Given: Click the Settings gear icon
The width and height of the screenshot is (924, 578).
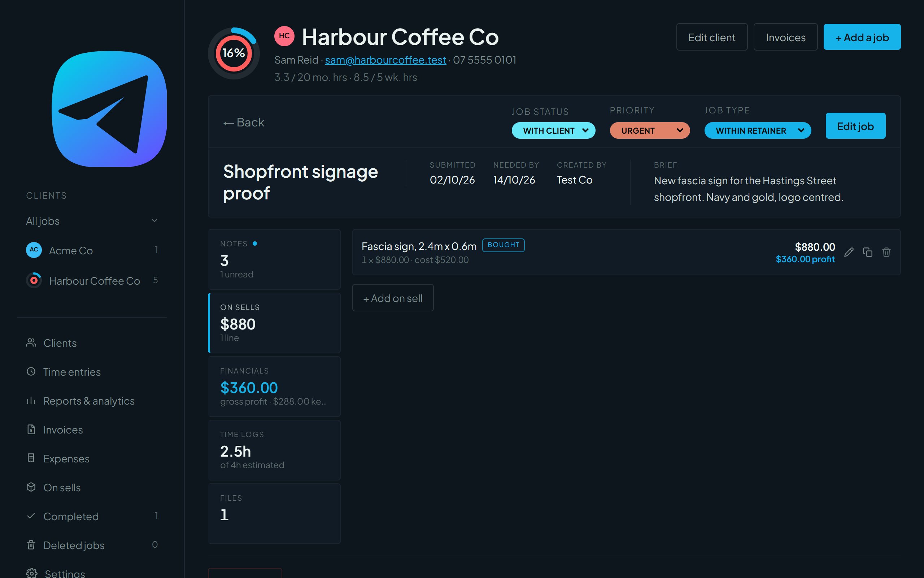Looking at the screenshot, I should point(32,573).
